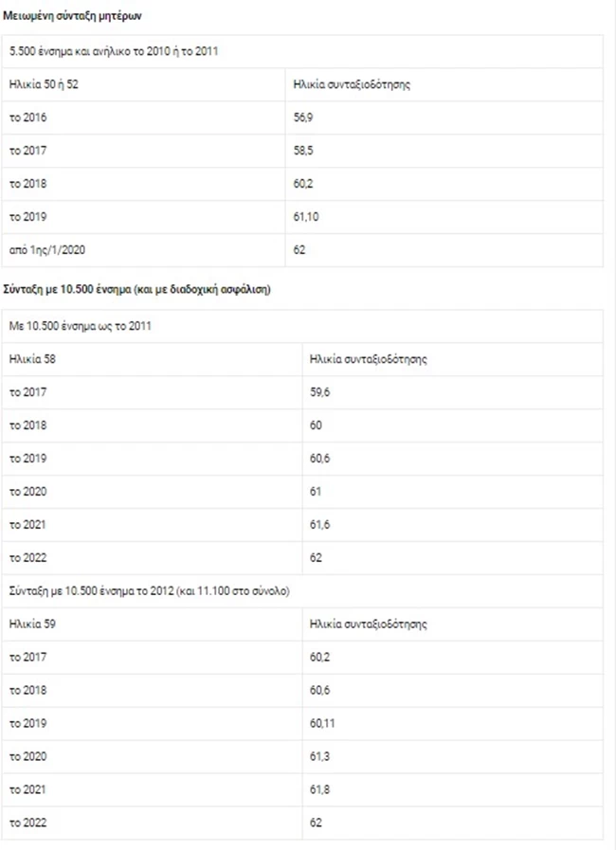Click the retirement age value 61,10
The height and width of the screenshot is (850, 616).
(x=307, y=217)
